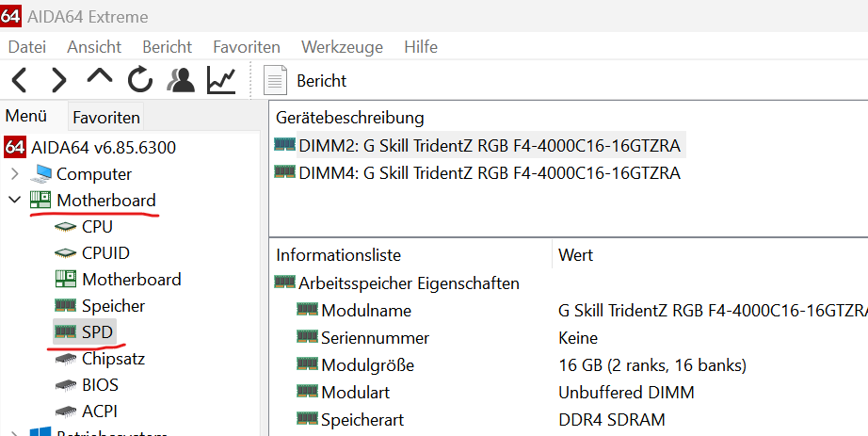Click the Computer monitor icon in tree
Screen dimensions: 868x436
[41, 174]
